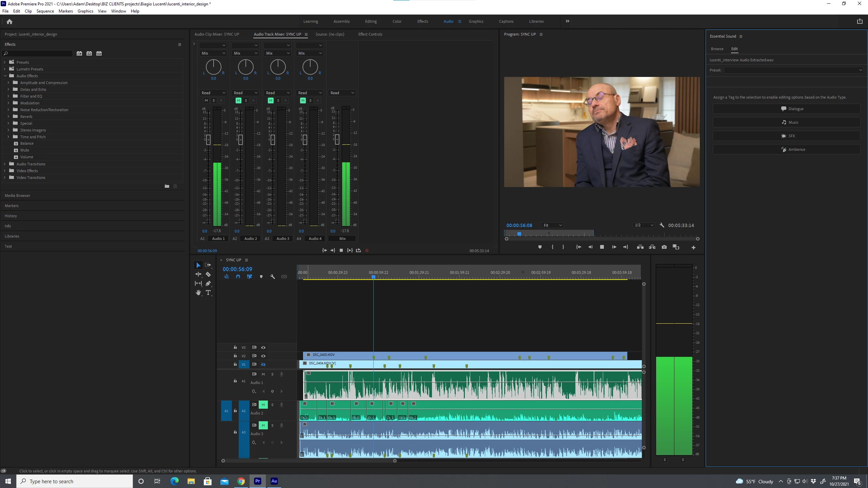Select the Pen tool in the timeline toolbox

[208, 283]
